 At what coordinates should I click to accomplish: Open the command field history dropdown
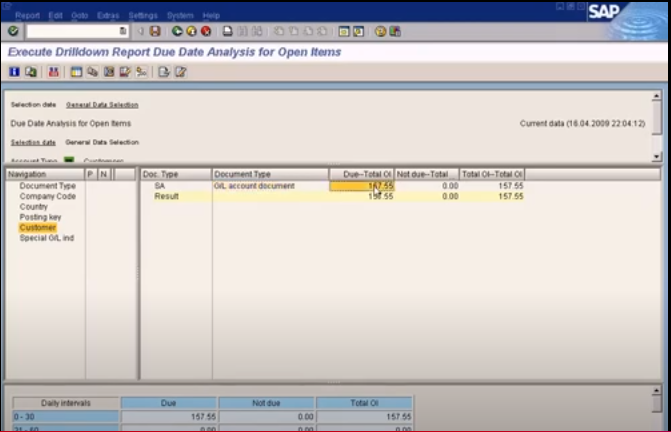[123, 31]
